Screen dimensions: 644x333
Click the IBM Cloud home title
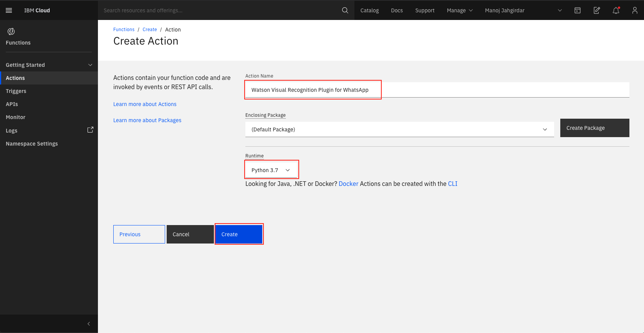tap(37, 10)
